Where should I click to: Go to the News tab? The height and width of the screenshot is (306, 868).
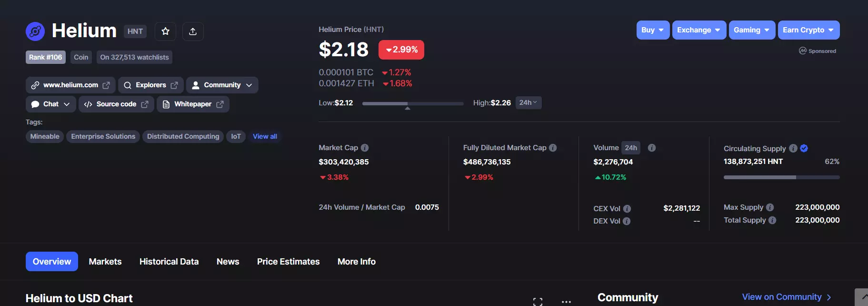228,262
